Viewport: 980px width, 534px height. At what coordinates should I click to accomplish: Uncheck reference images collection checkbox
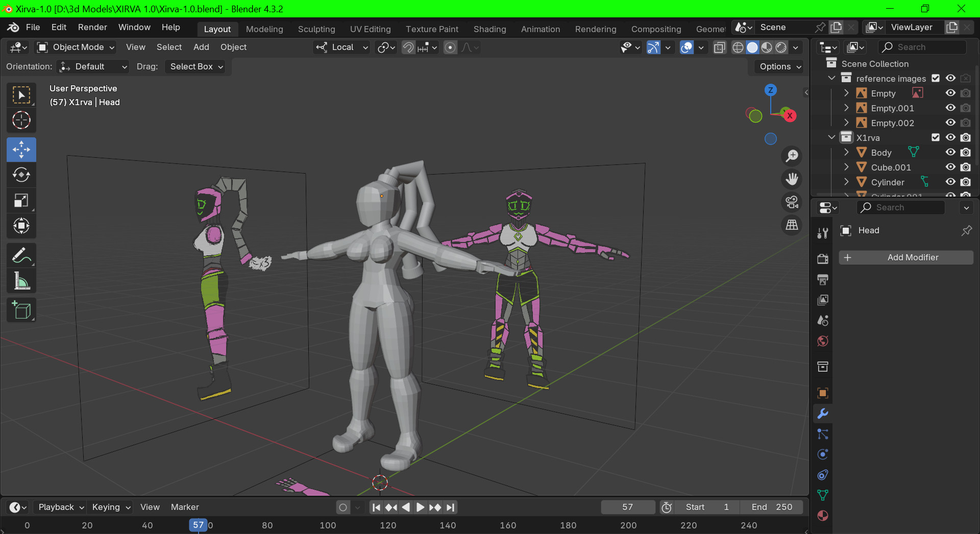coord(936,78)
